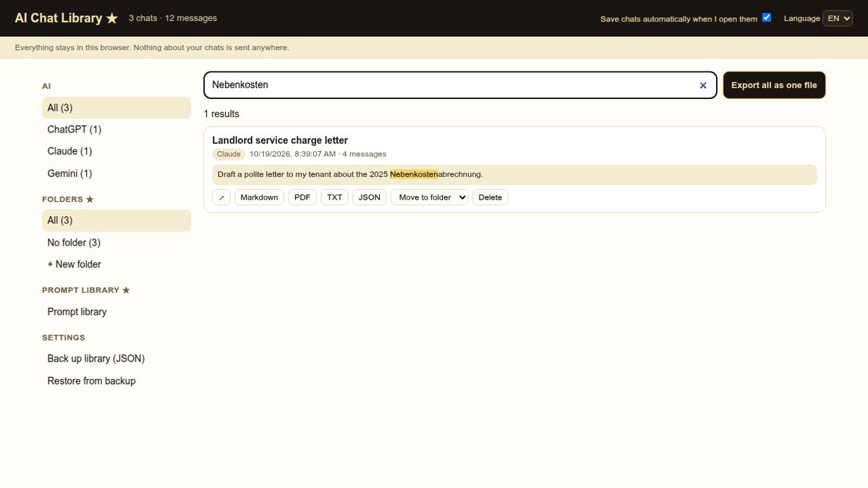This screenshot has width=868, height=488.
Task: Filter chats by ChatGPT (1)
Action: [x=116, y=129]
